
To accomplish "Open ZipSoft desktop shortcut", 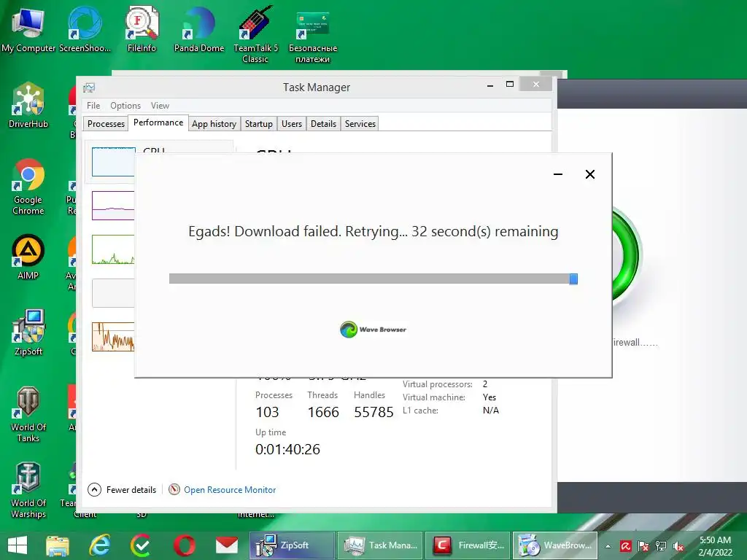I will tap(28, 332).
